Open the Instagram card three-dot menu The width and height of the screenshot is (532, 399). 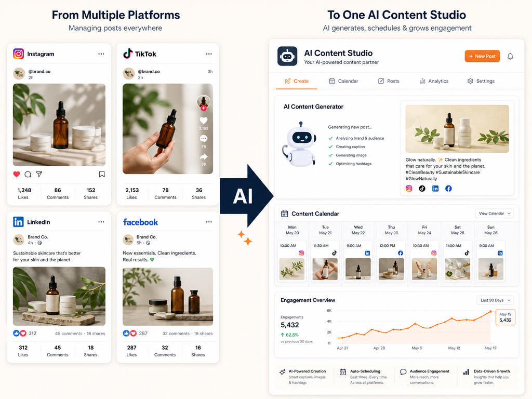pos(101,54)
